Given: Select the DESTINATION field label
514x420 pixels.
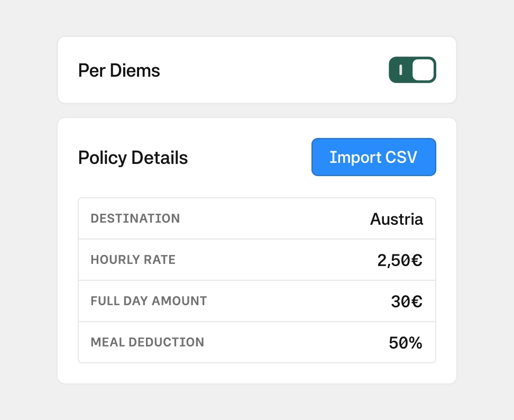Looking at the screenshot, I should tap(135, 218).
